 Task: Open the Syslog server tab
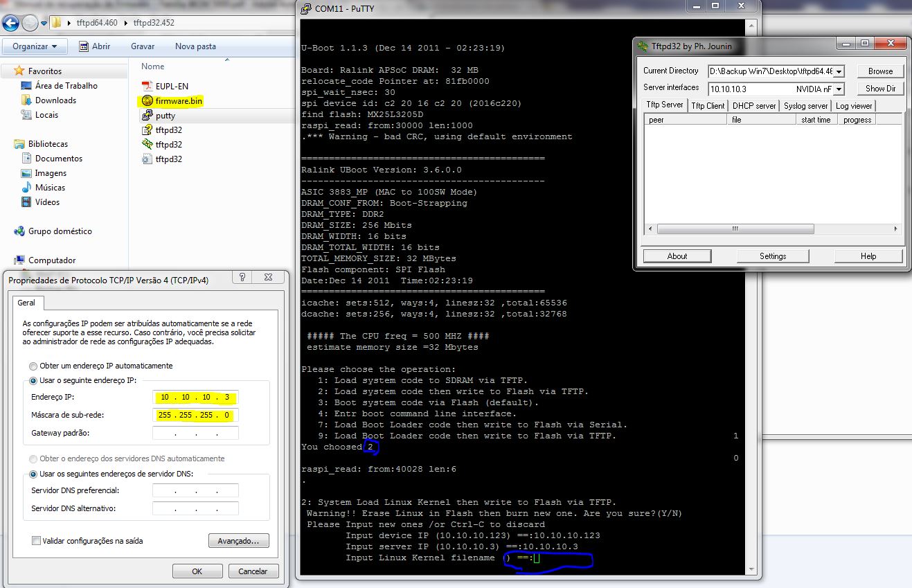[x=805, y=106]
